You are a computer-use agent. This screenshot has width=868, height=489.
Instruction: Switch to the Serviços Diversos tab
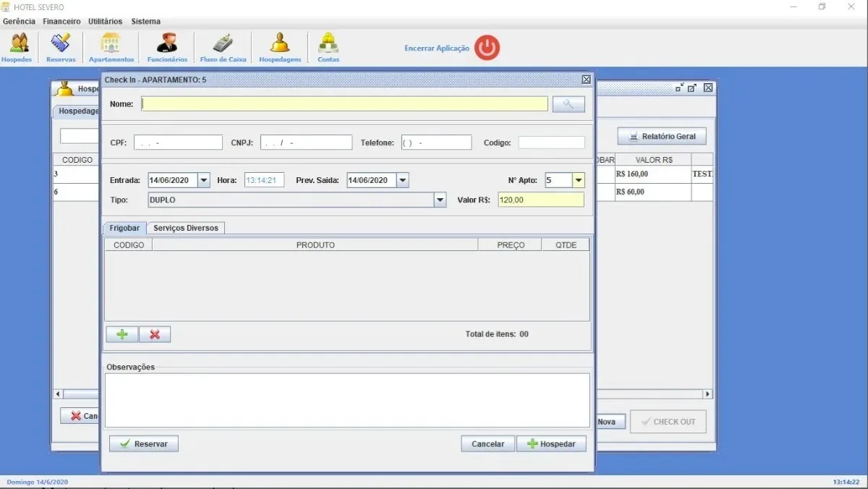pos(186,228)
